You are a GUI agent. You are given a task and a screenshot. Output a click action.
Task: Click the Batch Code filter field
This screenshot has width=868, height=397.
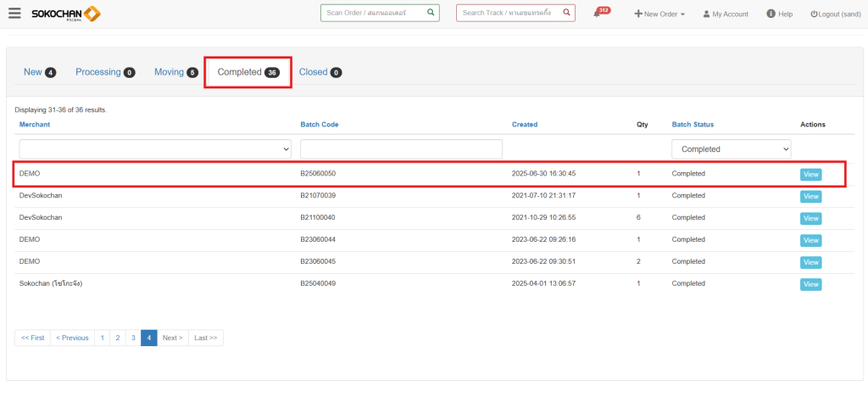(401, 148)
